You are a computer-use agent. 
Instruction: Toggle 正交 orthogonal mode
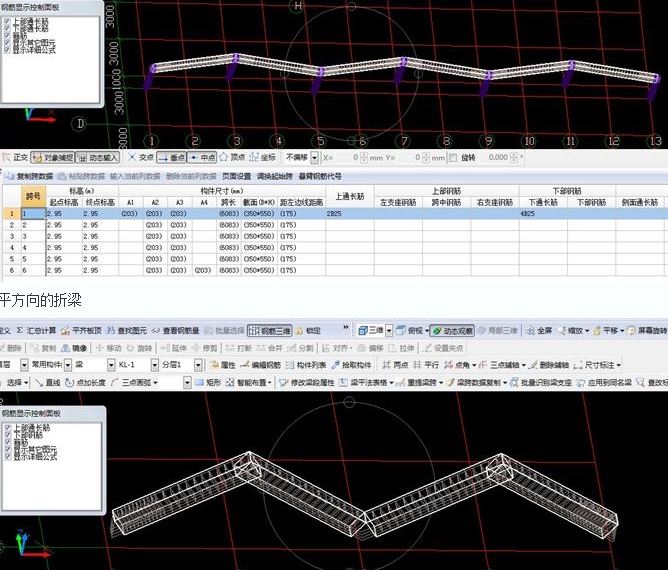15,158
